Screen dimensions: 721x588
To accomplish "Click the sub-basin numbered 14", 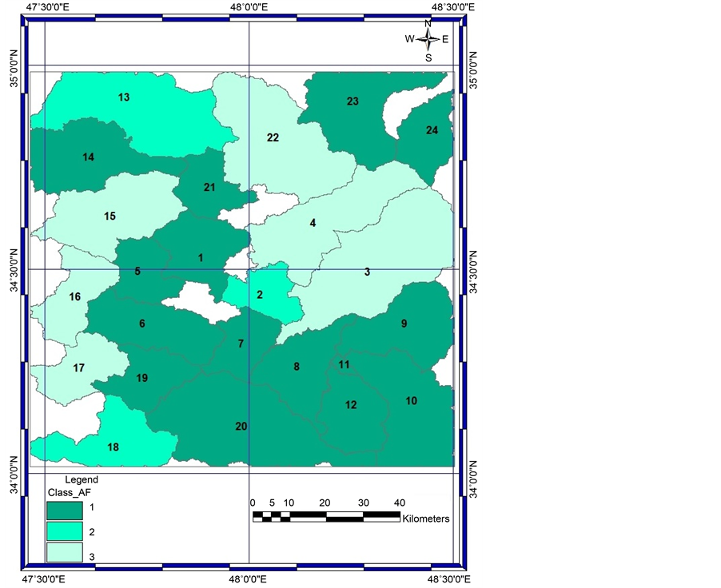I will pyautogui.click(x=88, y=157).
